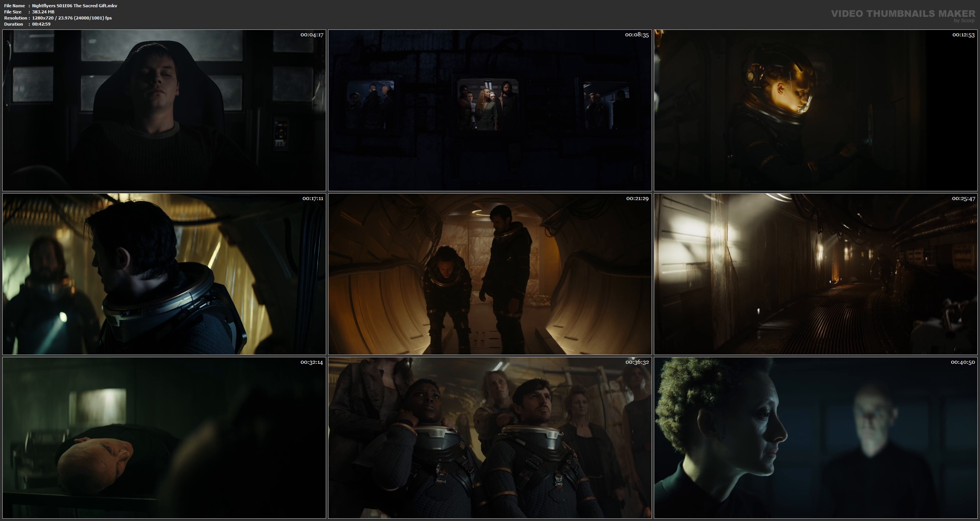Click the 00:40:50 timestamp label
980x521 pixels.
pyautogui.click(x=963, y=362)
